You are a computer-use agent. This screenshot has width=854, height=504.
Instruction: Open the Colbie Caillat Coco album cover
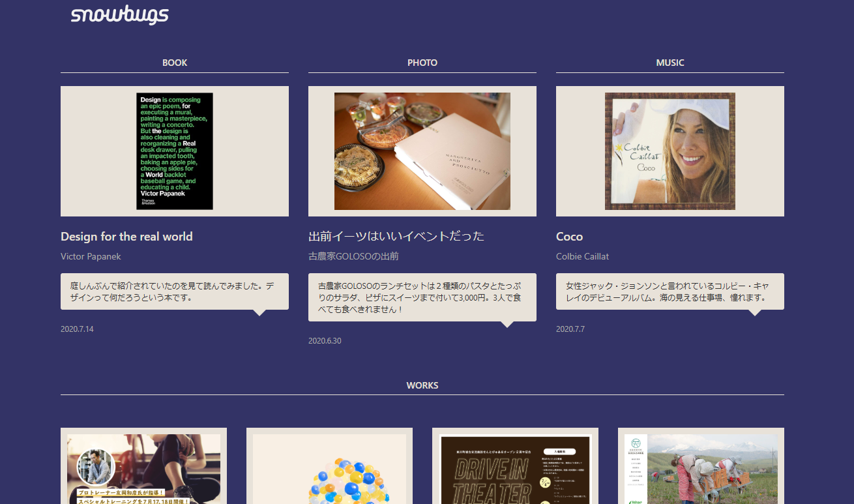[x=670, y=151]
